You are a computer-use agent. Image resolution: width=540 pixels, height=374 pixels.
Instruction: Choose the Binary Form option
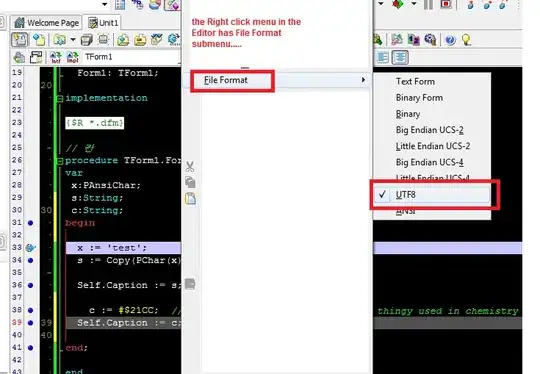(419, 98)
